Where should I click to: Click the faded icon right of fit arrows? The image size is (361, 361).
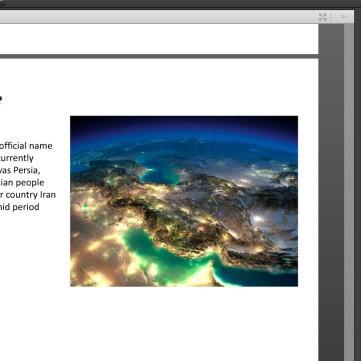click(344, 16)
